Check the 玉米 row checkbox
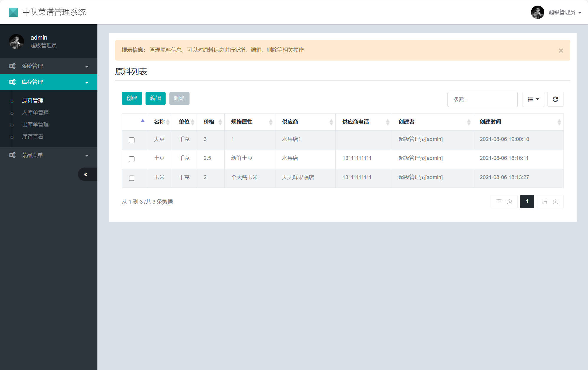Screen dimensions: 588x370 point(131,178)
